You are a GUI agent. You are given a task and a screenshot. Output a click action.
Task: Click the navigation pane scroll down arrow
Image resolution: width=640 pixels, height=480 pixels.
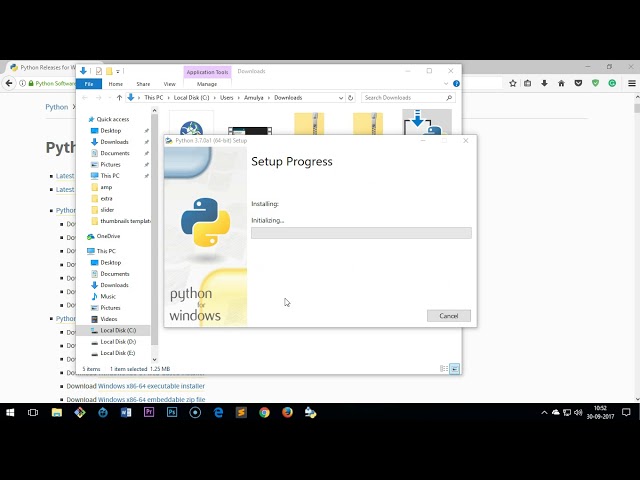[154, 359]
